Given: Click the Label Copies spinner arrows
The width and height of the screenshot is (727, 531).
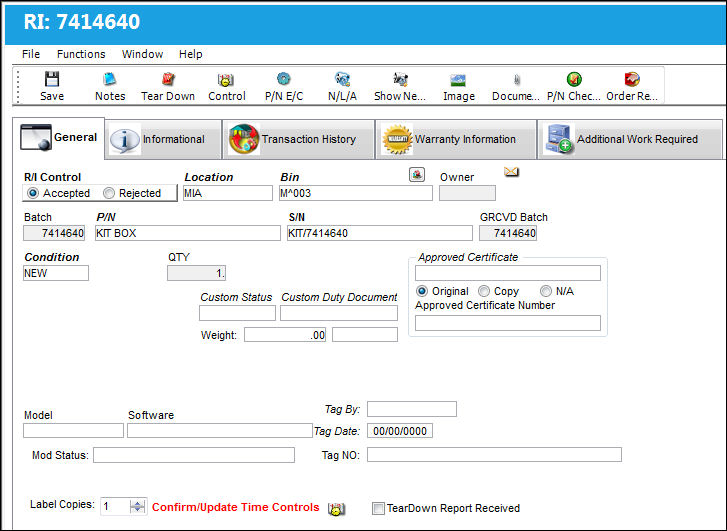Looking at the screenshot, I should pos(137,506).
